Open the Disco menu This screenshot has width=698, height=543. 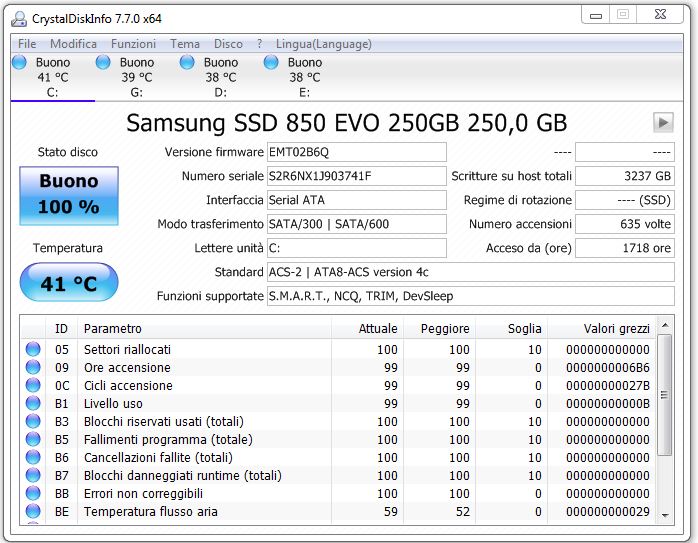(x=228, y=44)
